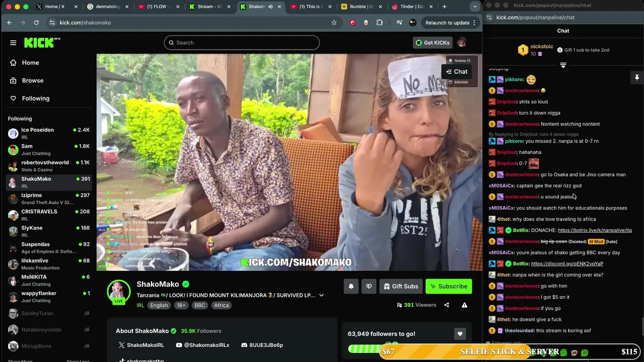Select the Africa tag

tap(221, 305)
